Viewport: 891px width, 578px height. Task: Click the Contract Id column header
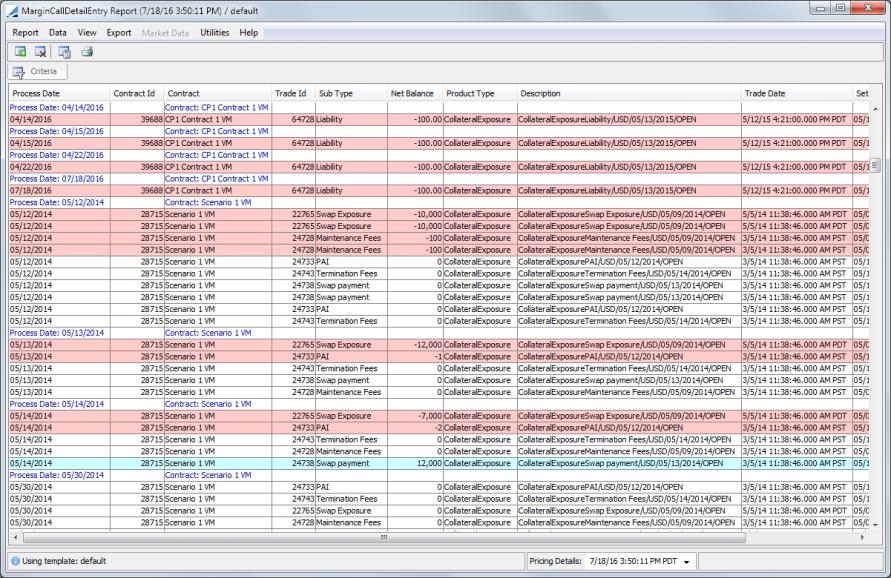[136, 93]
